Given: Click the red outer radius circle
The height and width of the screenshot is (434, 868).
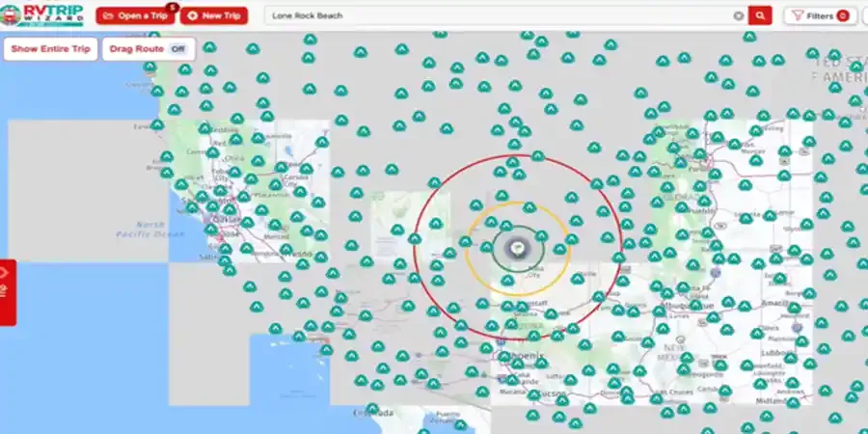Looking at the screenshot, I should pos(414,249).
